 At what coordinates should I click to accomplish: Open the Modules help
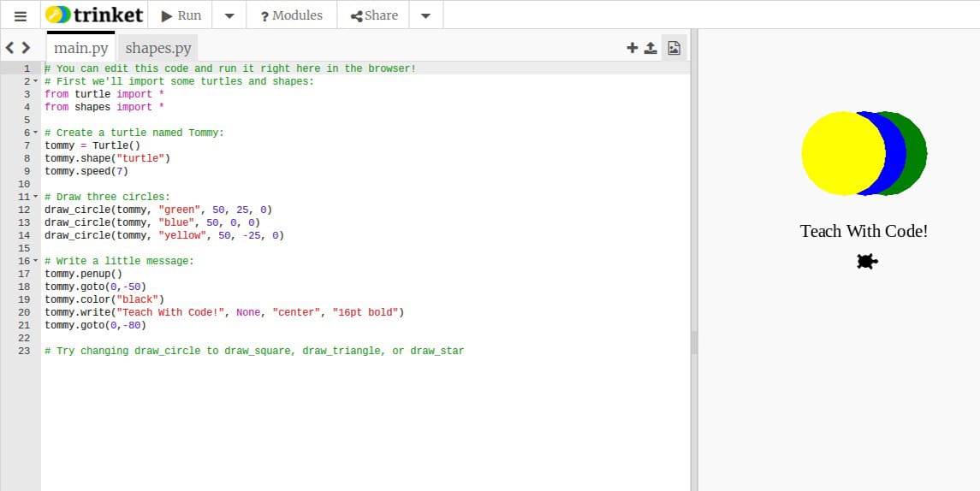click(291, 15)
